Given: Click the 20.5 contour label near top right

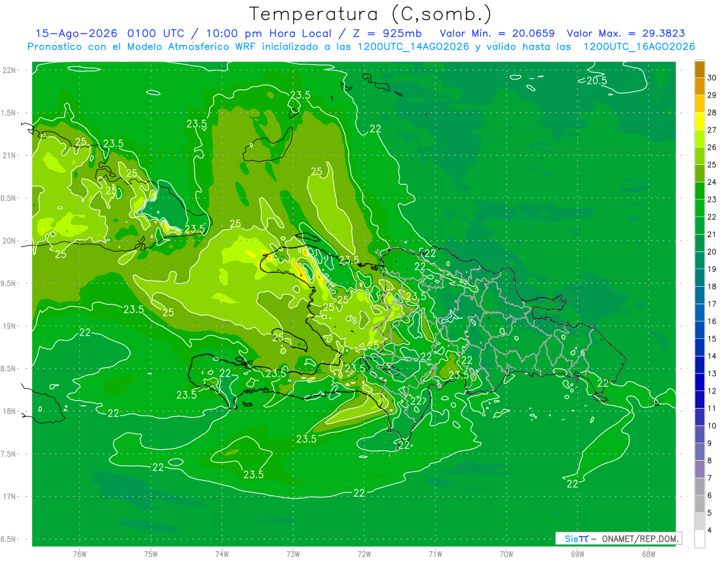Looking at the screenshot, I should [596, 81].
